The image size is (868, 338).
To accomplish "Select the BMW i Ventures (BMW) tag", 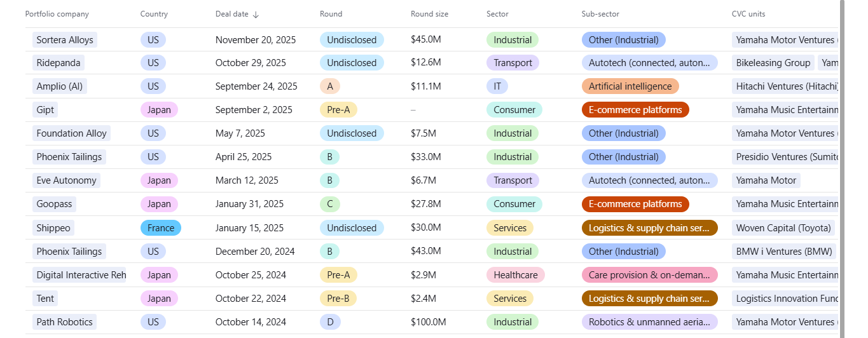I will [783, 252].
